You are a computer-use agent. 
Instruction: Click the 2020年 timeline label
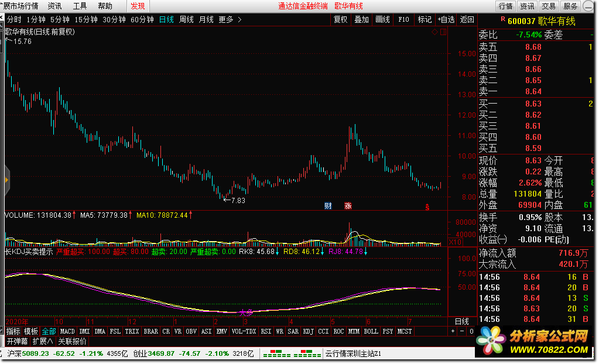point(17,322)
